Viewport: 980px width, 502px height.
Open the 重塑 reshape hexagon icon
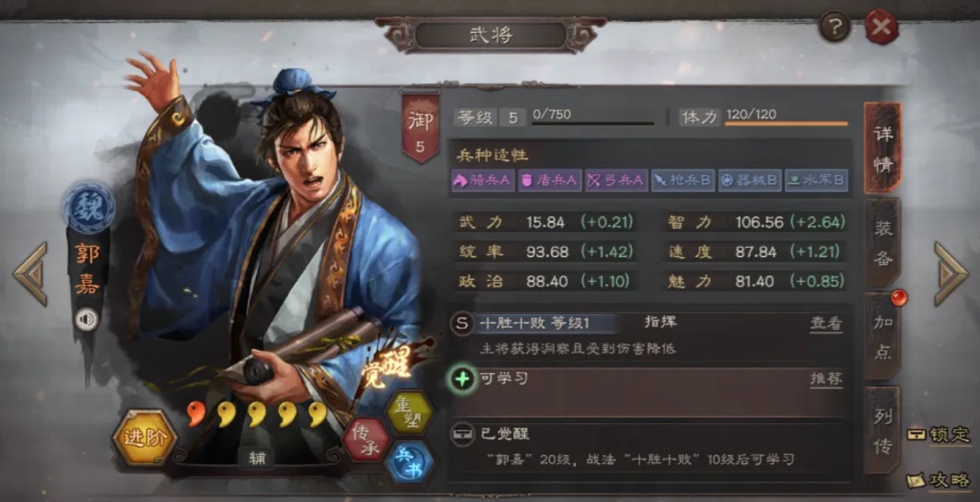click(x=409, y=413)
